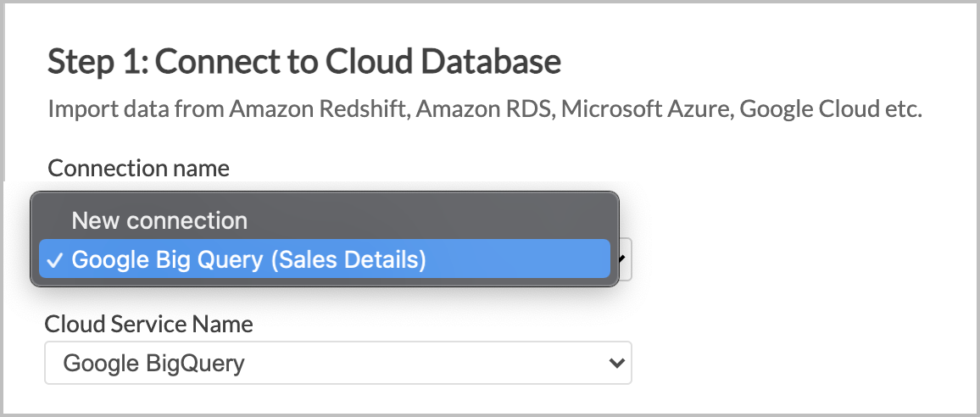This screenshot has height=417, width=980.
Task: Click the "Cloud Service Name" label
Action: [148, 324]
